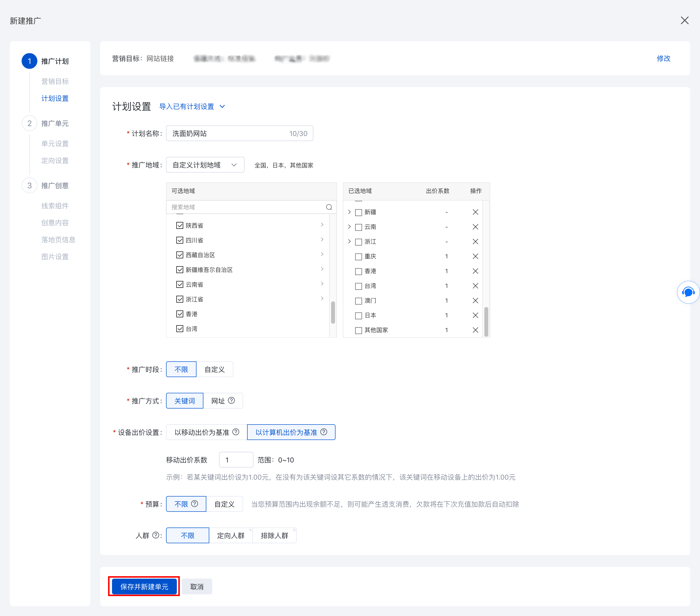The image size is (700, 616).
Task: Remove 香港 from selected regions
Action: 475,271
